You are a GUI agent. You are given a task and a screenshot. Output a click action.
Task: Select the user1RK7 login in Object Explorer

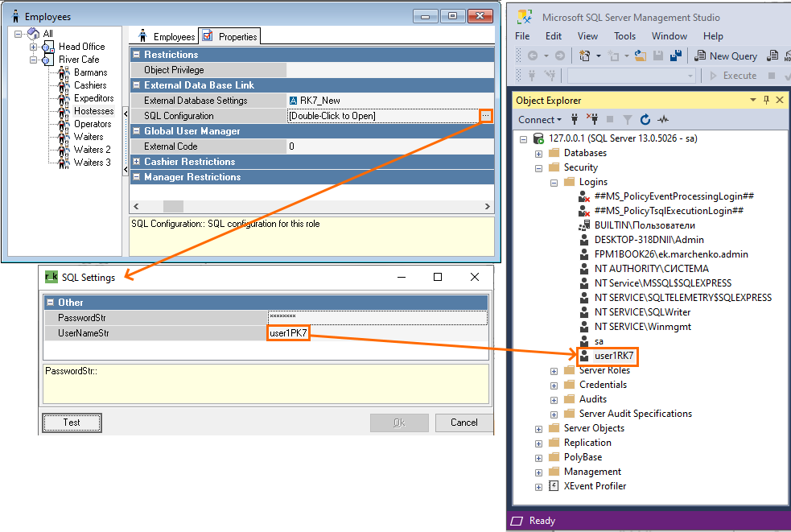tap(613, 356)
